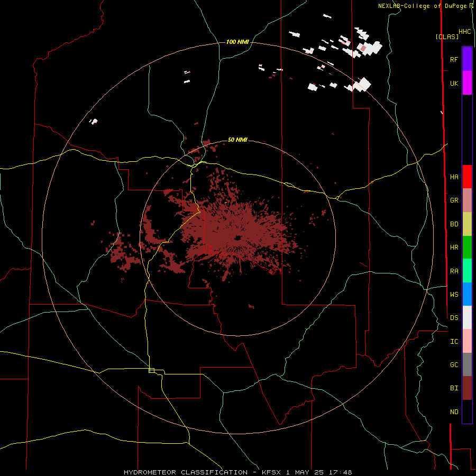Click the GR legend color swatch
The height and width of the screenshot is (476, 476).
(467, 200)
